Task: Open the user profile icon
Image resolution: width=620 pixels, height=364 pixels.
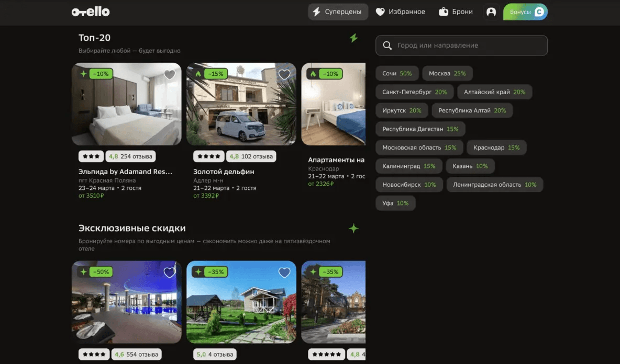Action: pyautogui.click(x=491, y=12)
